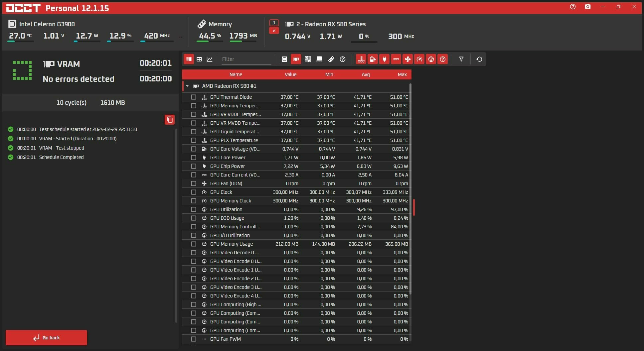Screen dimensions: 644x351
Task: Sort sensors by Max column
Action: [402, 74]
